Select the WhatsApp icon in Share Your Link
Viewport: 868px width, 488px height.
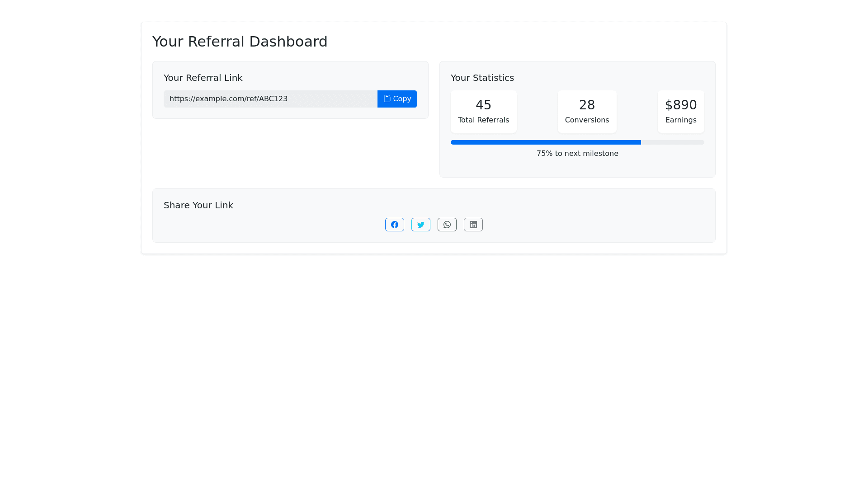click(x=447, y=225)
